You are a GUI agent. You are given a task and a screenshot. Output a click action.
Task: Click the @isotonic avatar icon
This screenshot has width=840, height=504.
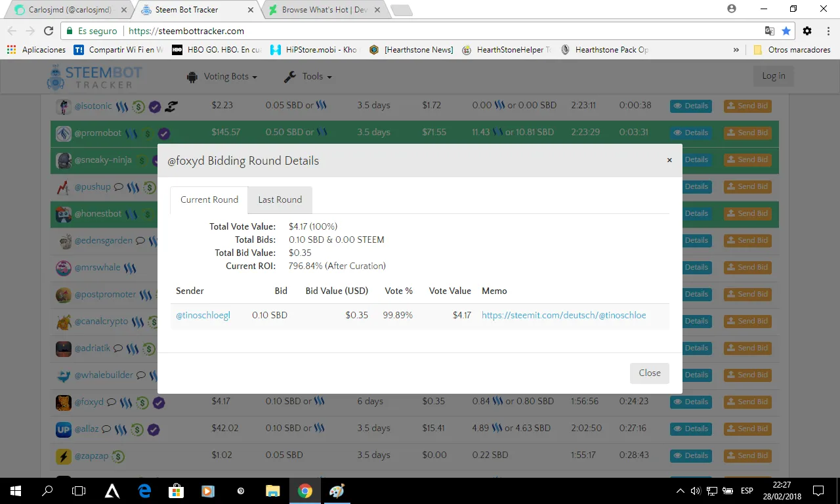coord(64,106)
